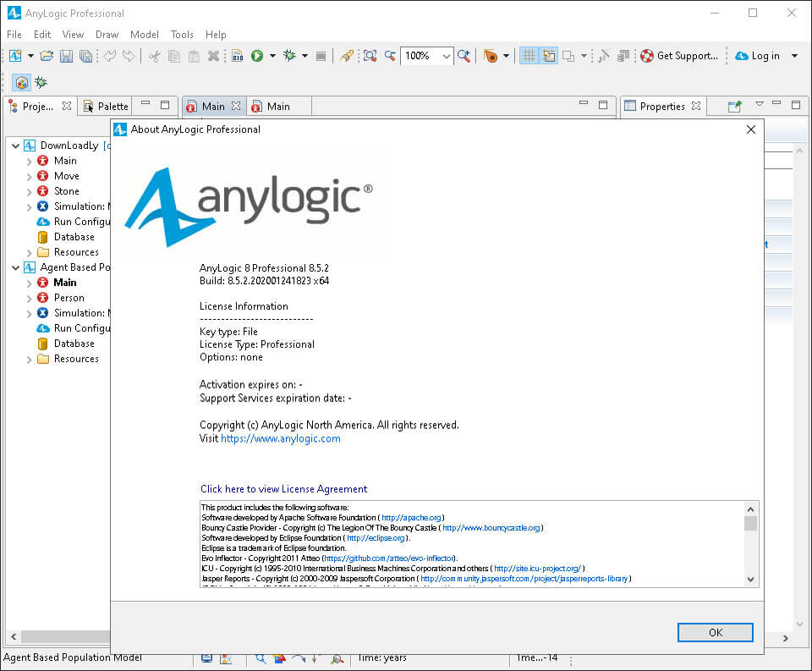This screenshot has height=671, width=812.
Task: Disable snap to grid
Action: [x=548, y=55]
